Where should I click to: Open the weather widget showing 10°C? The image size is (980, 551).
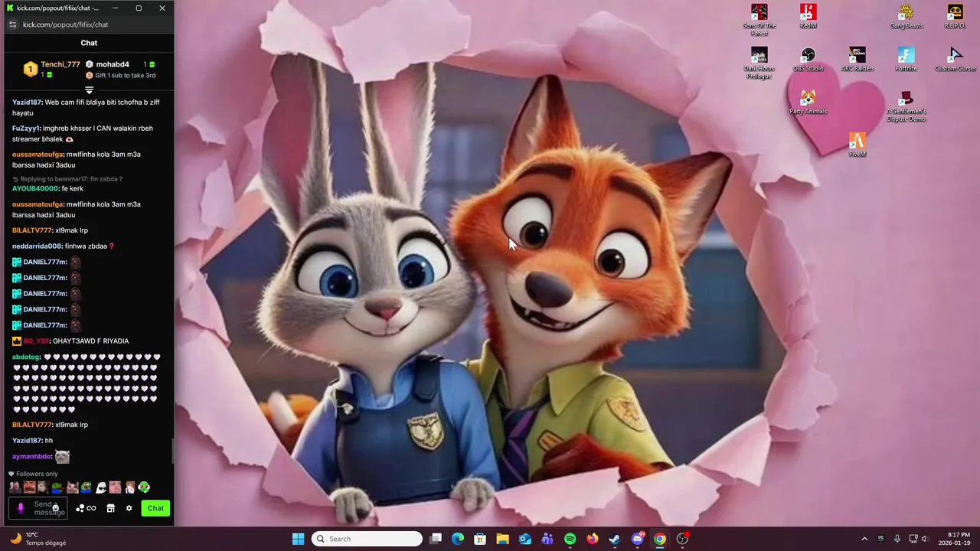[x=38, y=539]
